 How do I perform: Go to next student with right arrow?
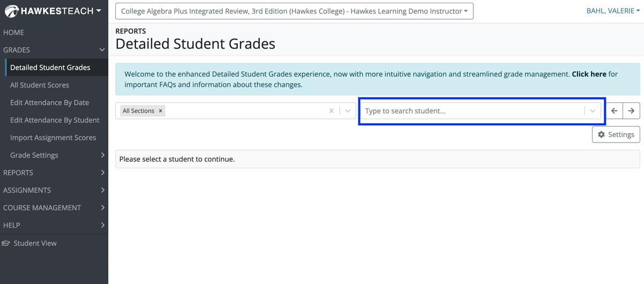(632, 111)
